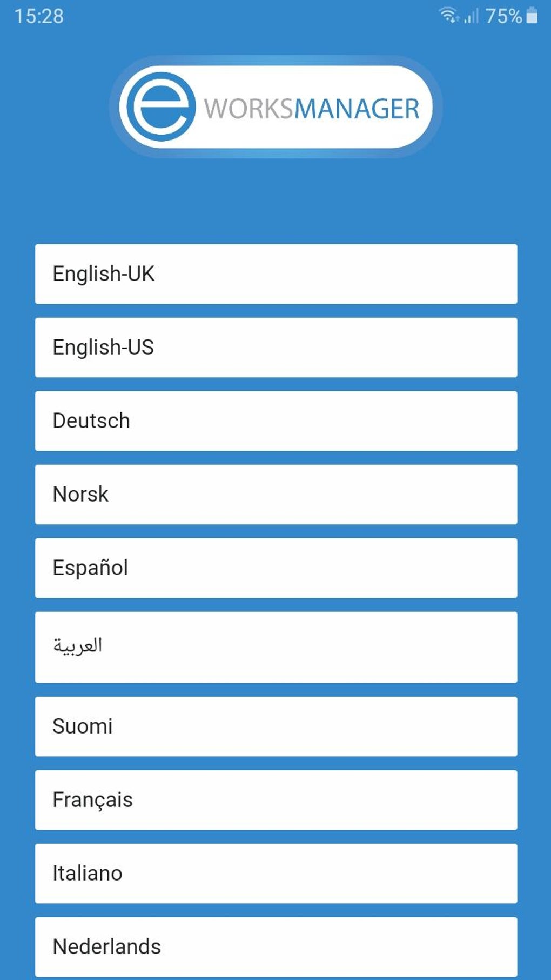Choose Italiano from the language list
This screenshot has width=551, height=980.
pyautogui.click(x=275, y=872)
